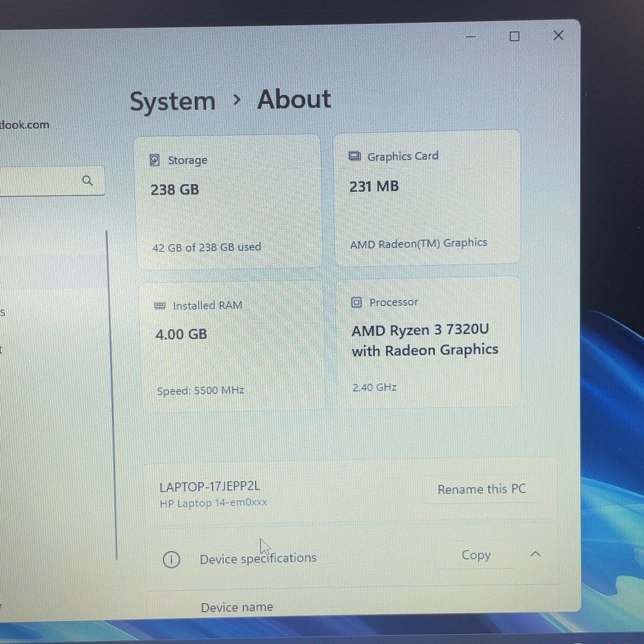Click the Speed: 5500 MHz text
Screen dimensions: 644x644
(201, 391)
